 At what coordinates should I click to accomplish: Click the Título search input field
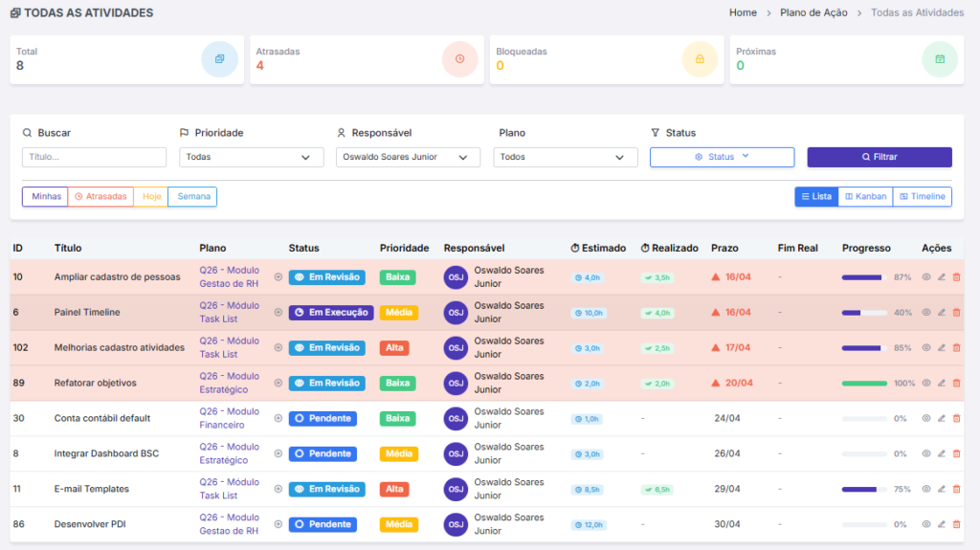95,157
